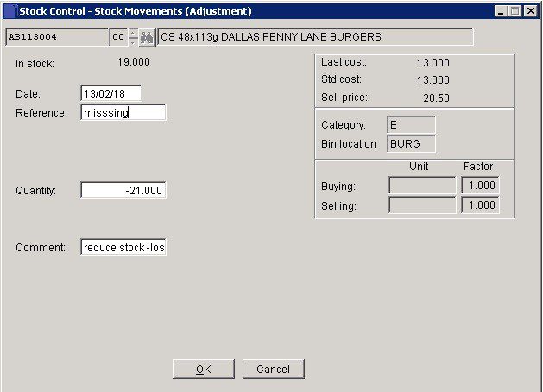The height and width of the screenshot is (392, 543).
Task: Click the Category field showing E
Action: tap(411, 124)
